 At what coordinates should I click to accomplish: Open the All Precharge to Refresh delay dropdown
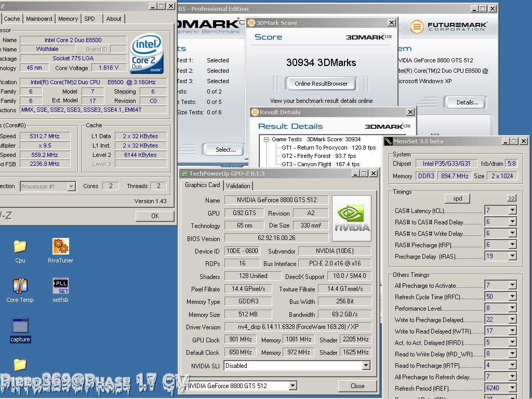coord(512,377)
